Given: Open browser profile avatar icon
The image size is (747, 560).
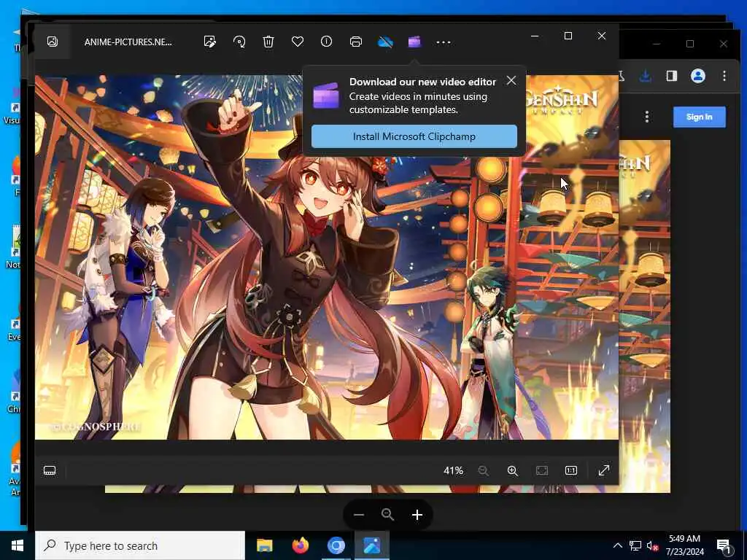Looking at the screenshot, I should point(698,76).
